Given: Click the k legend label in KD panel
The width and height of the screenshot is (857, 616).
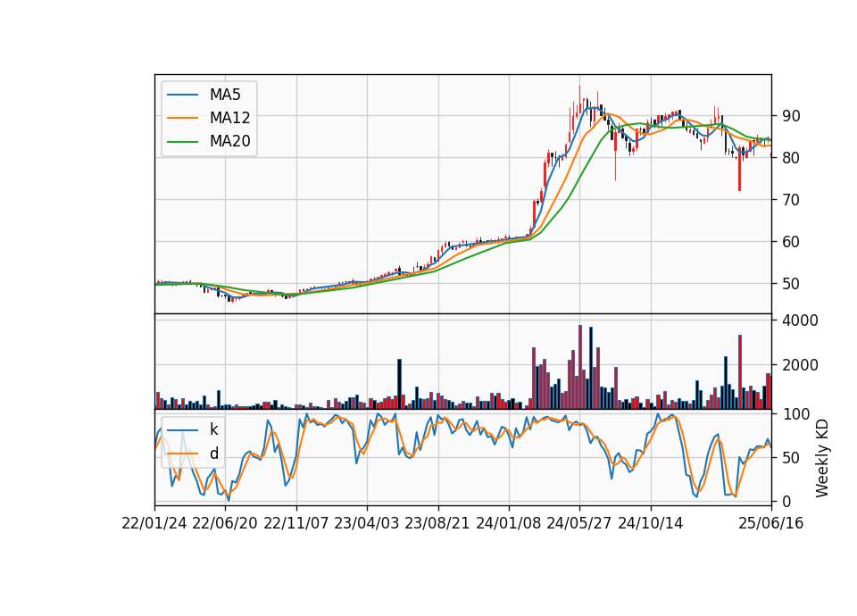Looking at the screenshot, I should click(x=213, y=429).
